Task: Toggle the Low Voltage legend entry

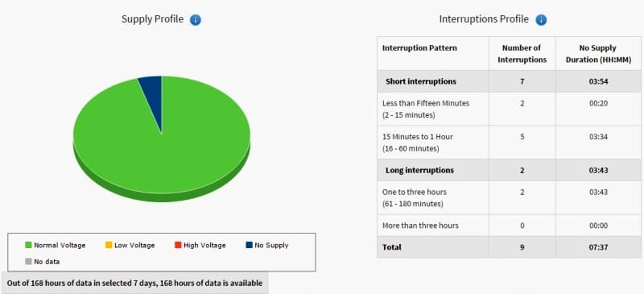Action: (130, 245)
